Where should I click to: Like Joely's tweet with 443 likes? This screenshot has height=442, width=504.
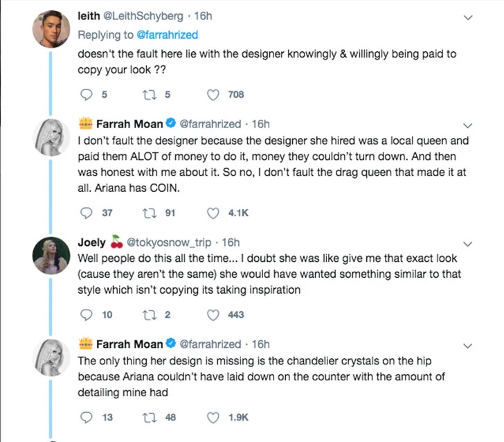(215, 315)
